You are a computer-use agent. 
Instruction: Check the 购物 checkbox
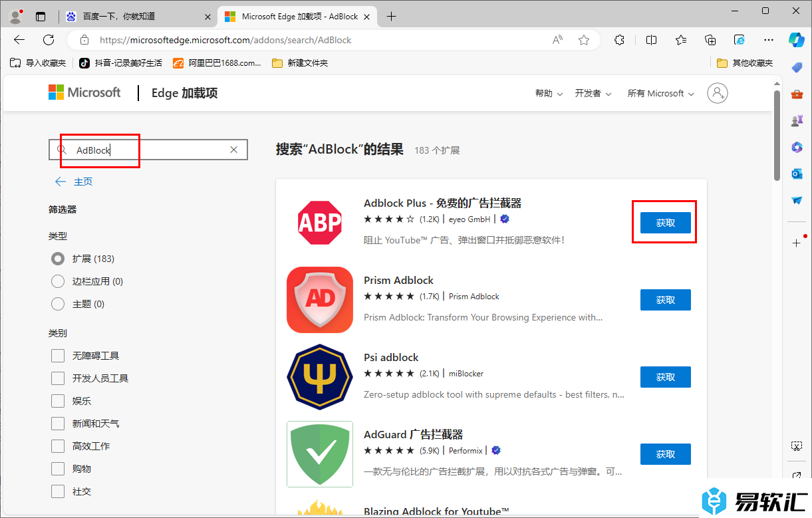pos(58,469)
